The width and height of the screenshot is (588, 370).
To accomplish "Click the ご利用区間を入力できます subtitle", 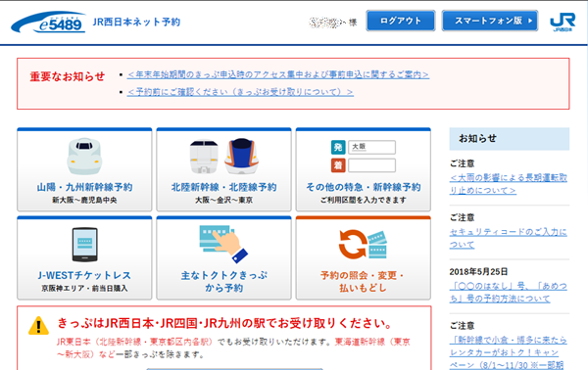I will click(x=363, y=200).
